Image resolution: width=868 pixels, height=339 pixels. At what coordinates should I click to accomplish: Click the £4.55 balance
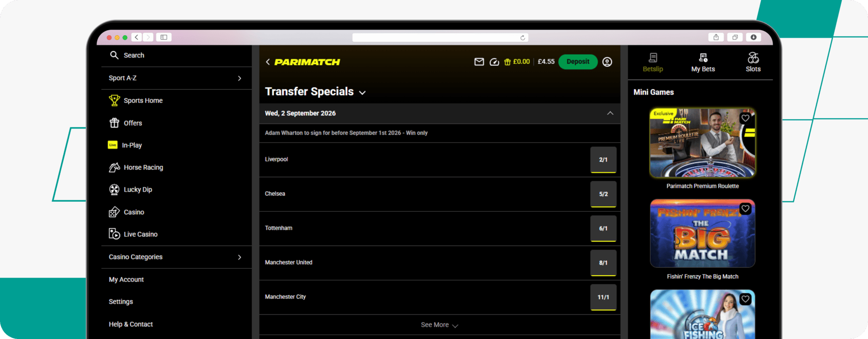(x=546, y=62)
